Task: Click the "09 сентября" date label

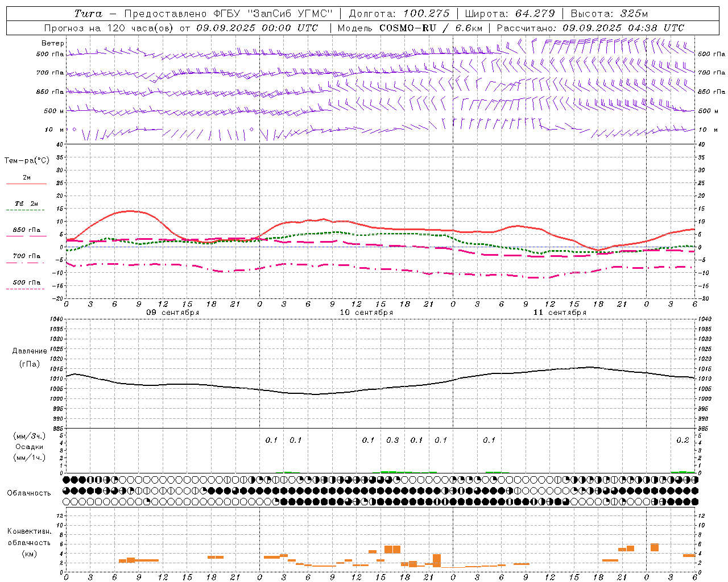Action: coord(173,313)
